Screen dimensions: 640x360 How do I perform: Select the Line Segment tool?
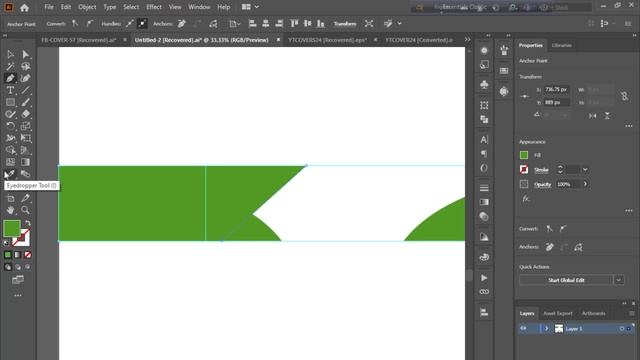(x=25, y=90)
